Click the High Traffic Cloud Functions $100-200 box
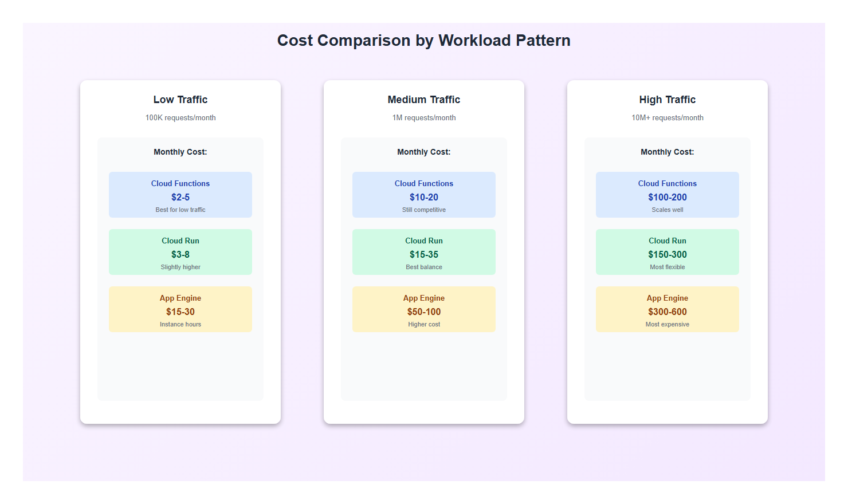 click(668, 195)
